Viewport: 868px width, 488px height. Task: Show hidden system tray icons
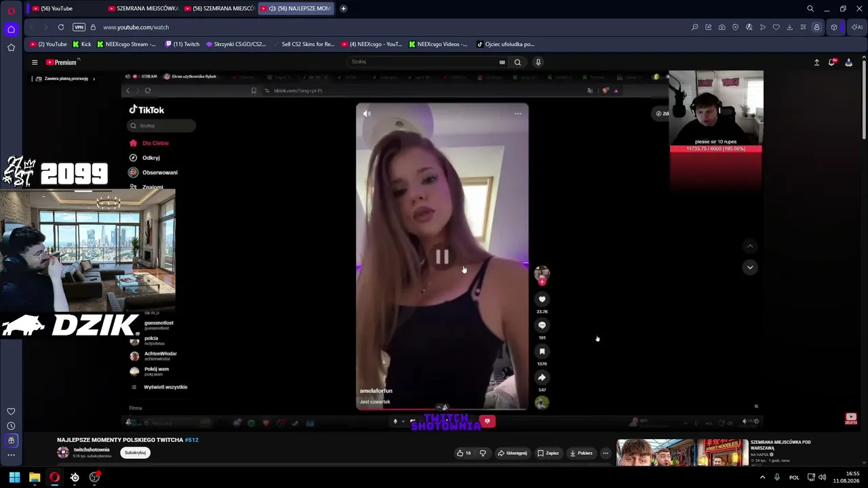click(762, 477)
